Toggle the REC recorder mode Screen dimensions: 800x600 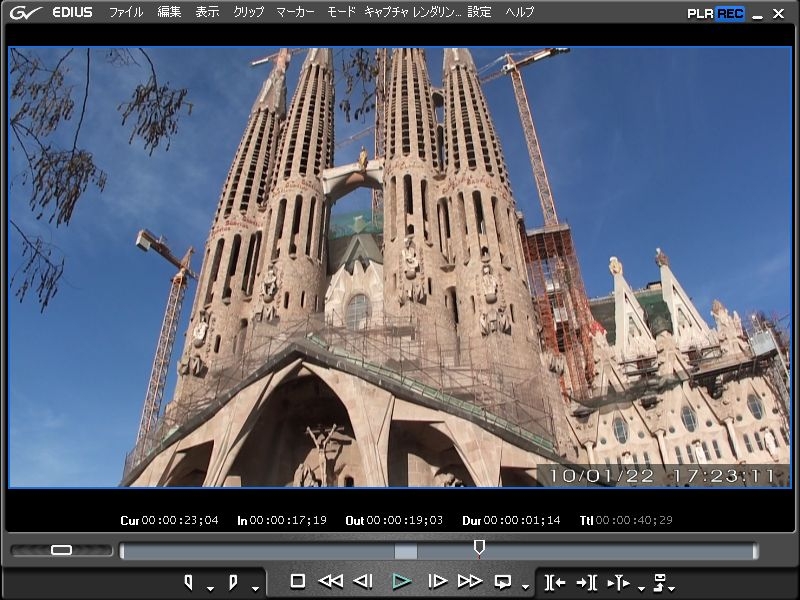[x=730, y=13]
